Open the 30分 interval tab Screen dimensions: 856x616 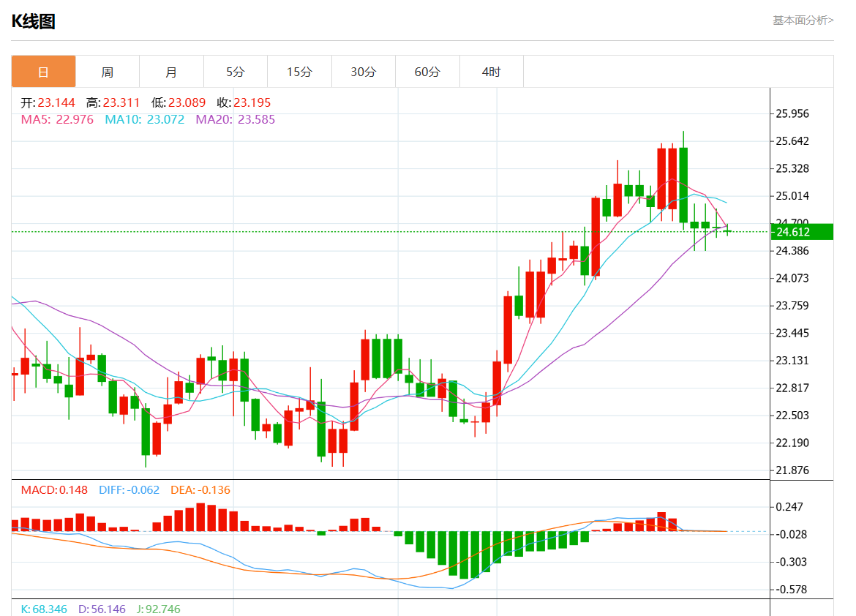coord(363,72)
